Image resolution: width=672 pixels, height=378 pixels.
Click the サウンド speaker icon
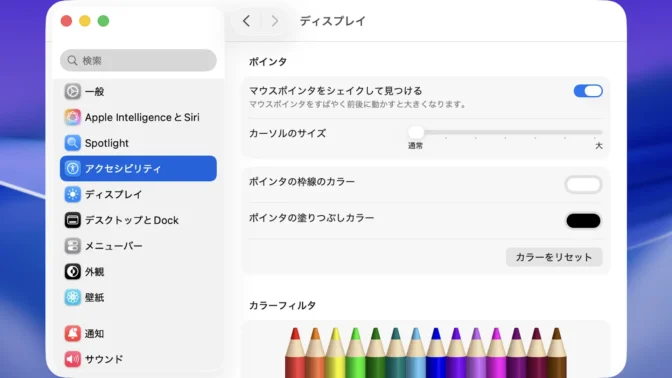click(x=72, y=359)
